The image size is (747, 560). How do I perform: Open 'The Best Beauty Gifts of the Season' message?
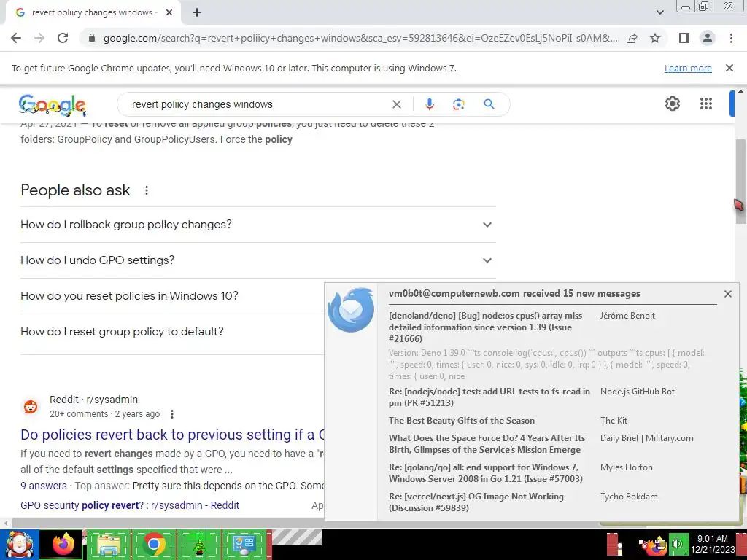point(462,421)
